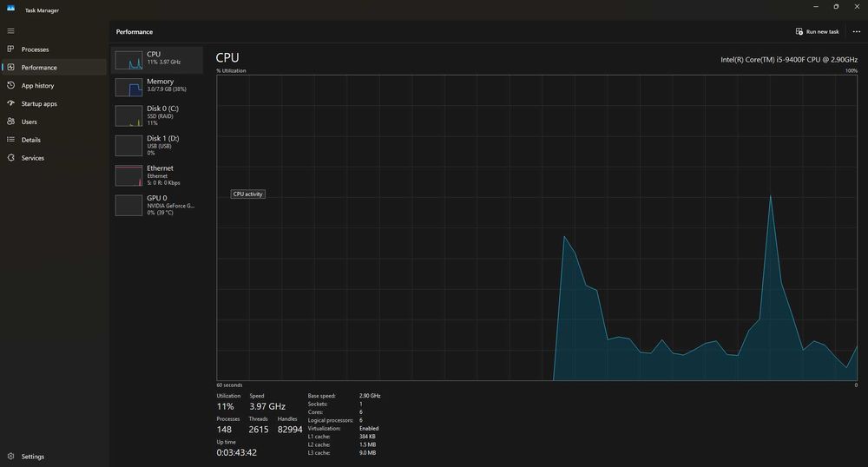Click the Intel Core i5-9400F processor name

click(x=789, y=60)
